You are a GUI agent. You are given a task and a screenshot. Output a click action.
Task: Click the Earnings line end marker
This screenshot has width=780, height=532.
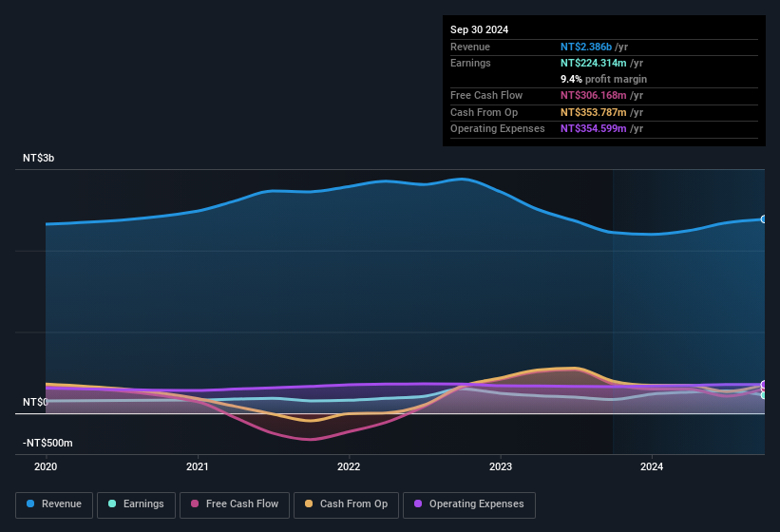764,395
